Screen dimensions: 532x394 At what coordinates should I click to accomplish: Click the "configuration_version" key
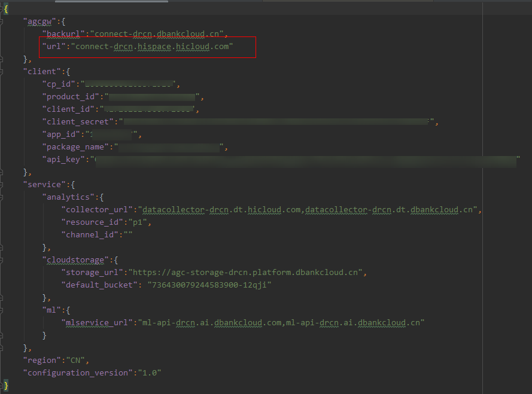tap(78, 372)
